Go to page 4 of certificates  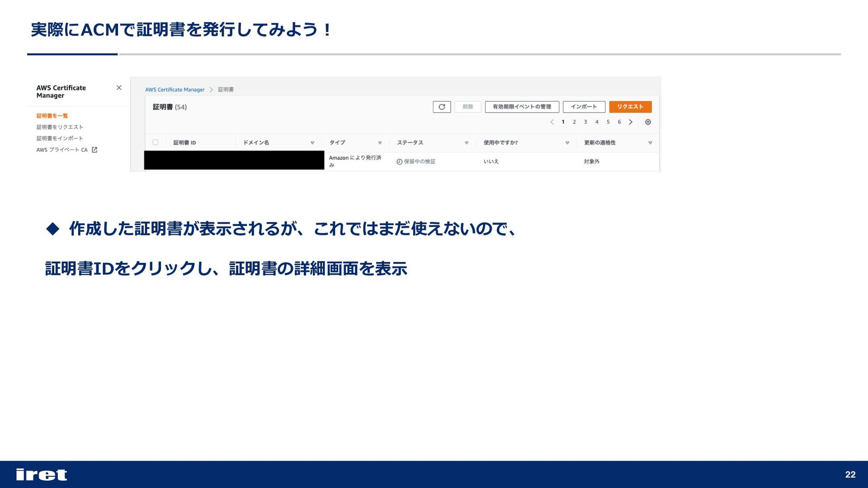pyautogui.click(x=597, y=122)
